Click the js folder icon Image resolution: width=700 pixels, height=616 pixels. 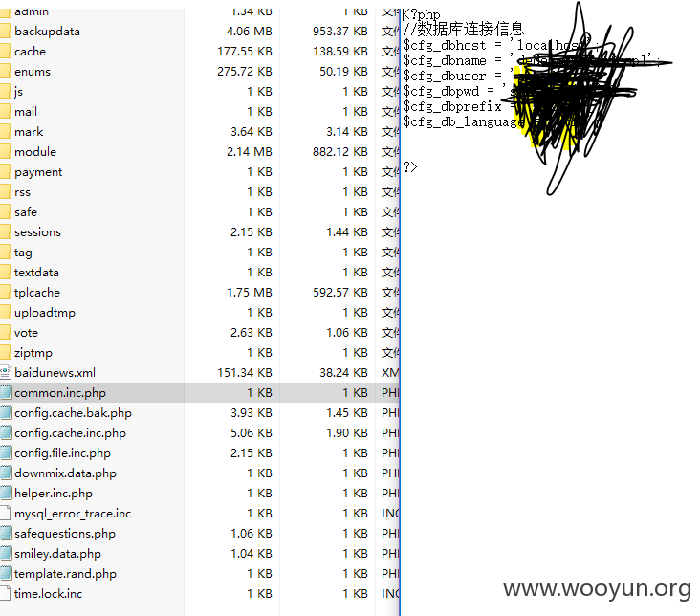coord(5,92)
